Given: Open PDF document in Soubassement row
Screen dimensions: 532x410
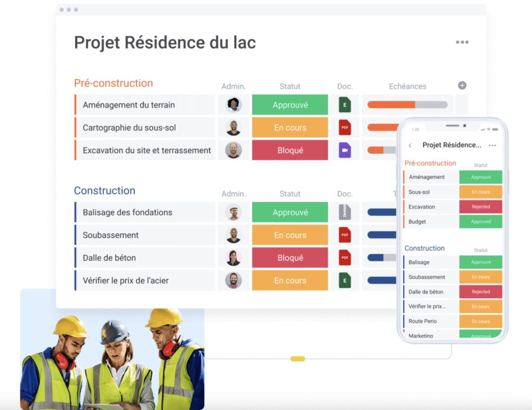Looking at the screenshot, I should (x=344, y=235).
